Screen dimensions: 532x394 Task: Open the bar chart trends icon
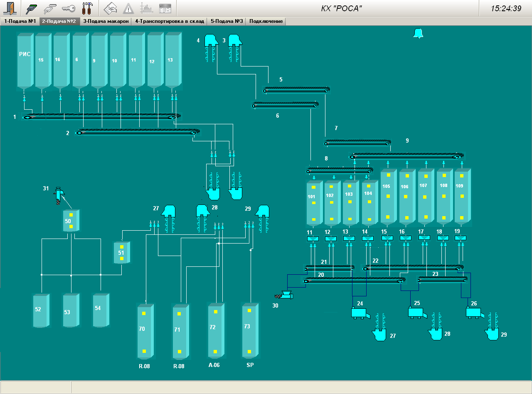146,8
